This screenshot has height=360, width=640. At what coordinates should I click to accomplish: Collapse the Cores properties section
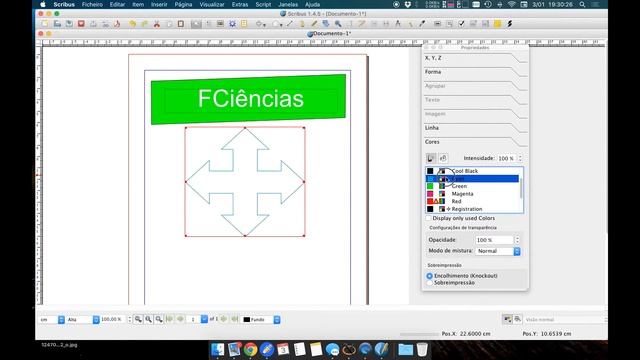point(475,142)
